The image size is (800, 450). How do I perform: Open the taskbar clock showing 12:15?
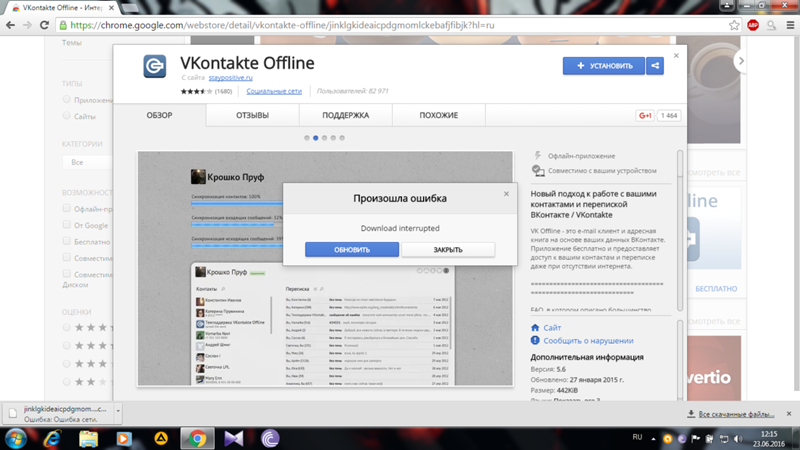tap(769, 439)
